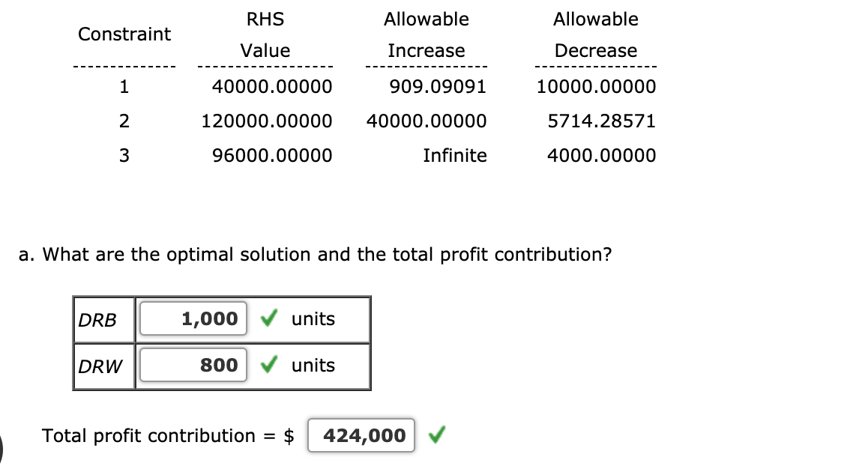Click inside the 424,000 input box
Screen dimensions: 868x469
click(361, 435)
